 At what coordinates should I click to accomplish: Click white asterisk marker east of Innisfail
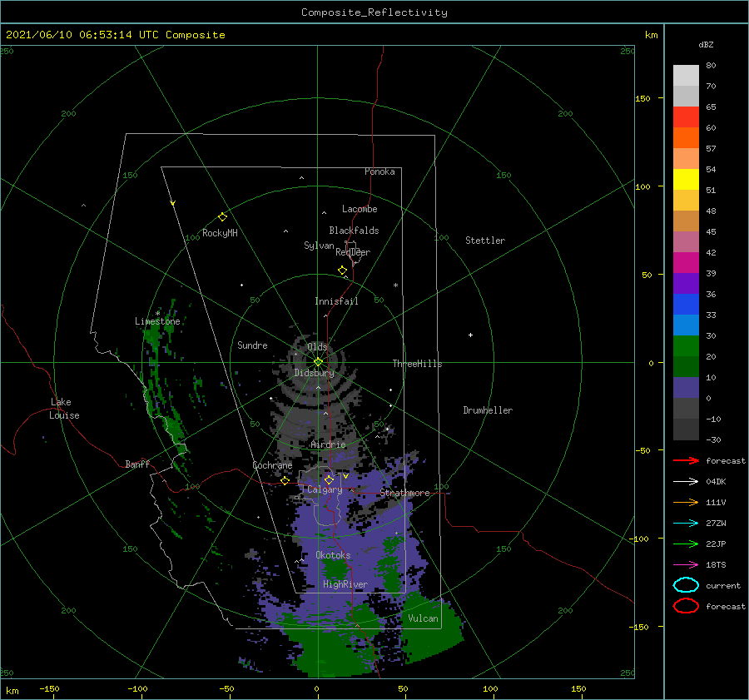click(395, 285)
